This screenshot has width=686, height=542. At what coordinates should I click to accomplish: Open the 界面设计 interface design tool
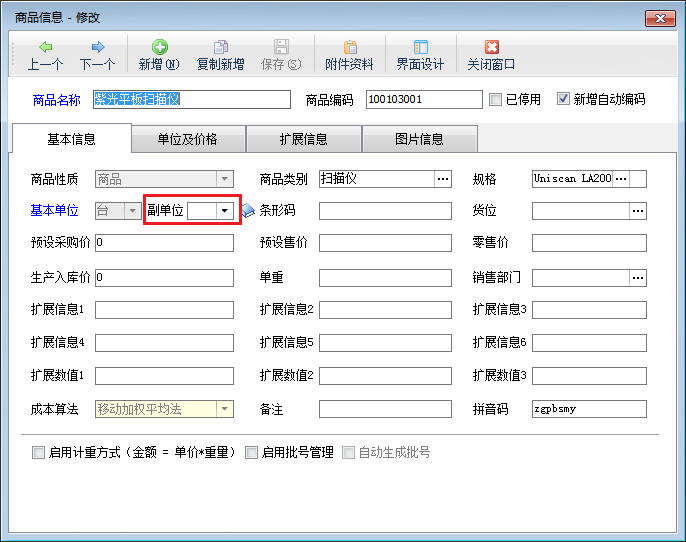point(420,48)
